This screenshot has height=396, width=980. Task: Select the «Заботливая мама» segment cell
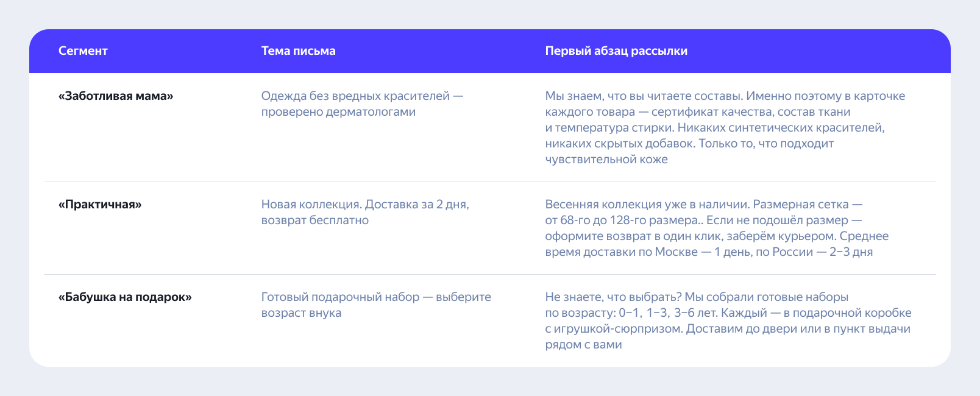coord(116,96)
